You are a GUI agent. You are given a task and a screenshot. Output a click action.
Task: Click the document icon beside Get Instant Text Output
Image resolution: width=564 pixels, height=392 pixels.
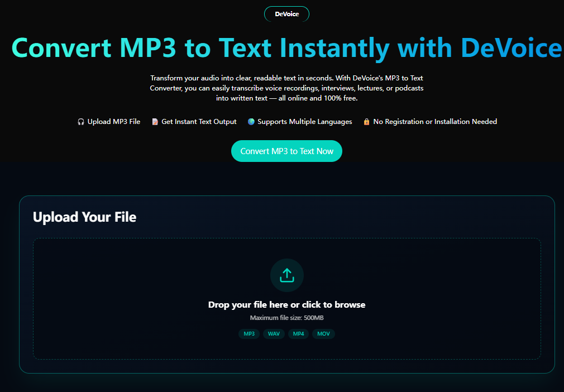(x=155, y=122)
